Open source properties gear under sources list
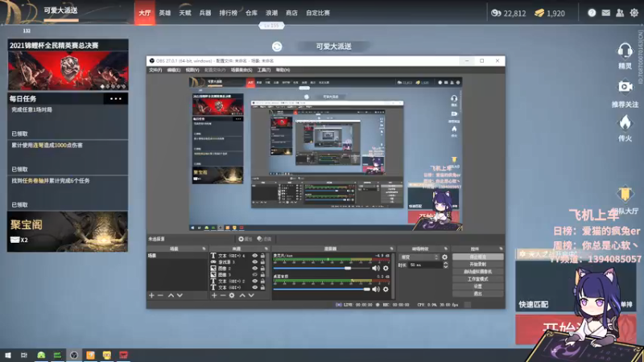Viewport: 644px width, 362px height. pos(232,295)
